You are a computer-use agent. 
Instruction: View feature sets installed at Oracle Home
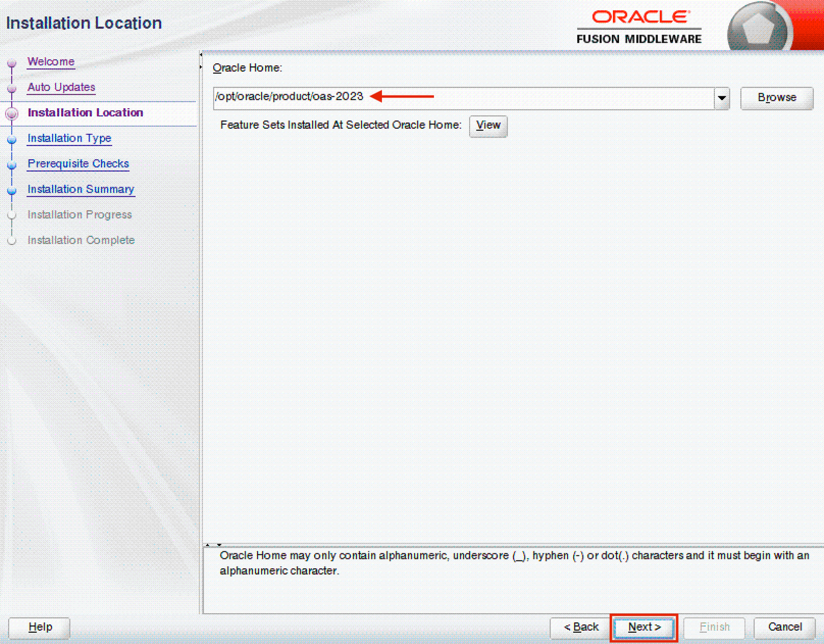488,126
